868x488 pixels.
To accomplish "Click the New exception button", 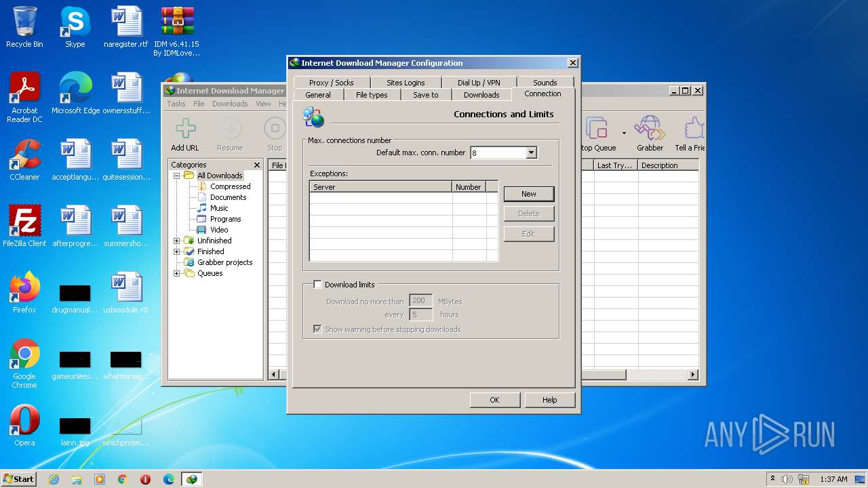I will coord(529,194).
